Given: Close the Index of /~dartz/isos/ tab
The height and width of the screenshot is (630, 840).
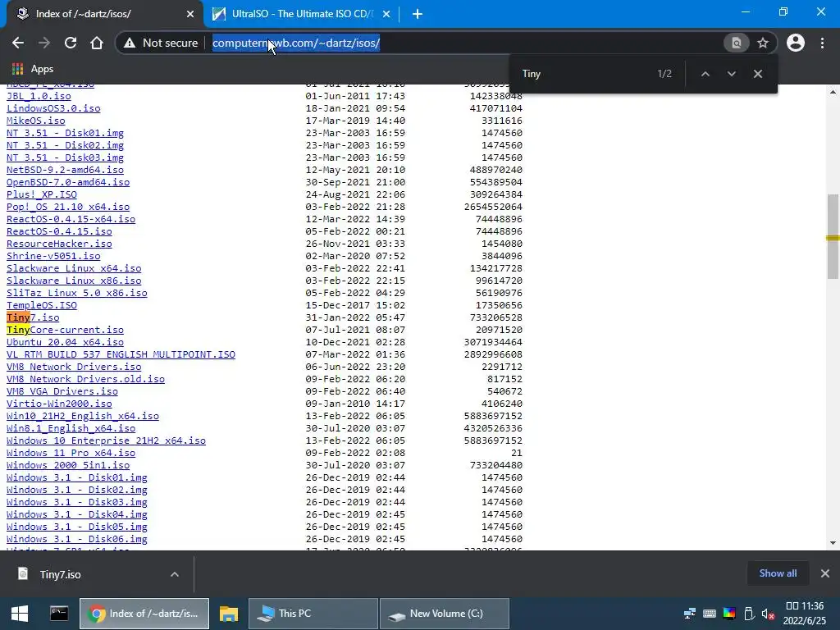Looking at the screenshot, I should (190, 14).
